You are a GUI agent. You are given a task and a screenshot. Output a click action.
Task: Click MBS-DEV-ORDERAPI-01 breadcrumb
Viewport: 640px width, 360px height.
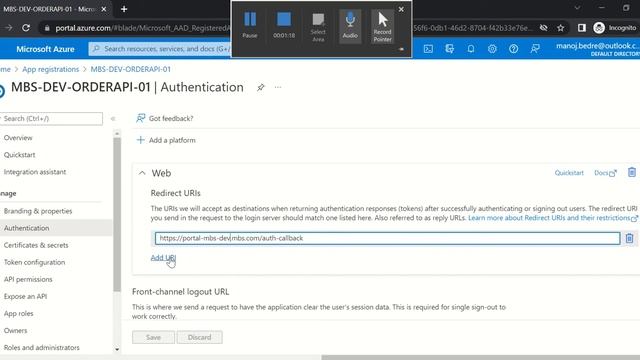tap(131, 69)
